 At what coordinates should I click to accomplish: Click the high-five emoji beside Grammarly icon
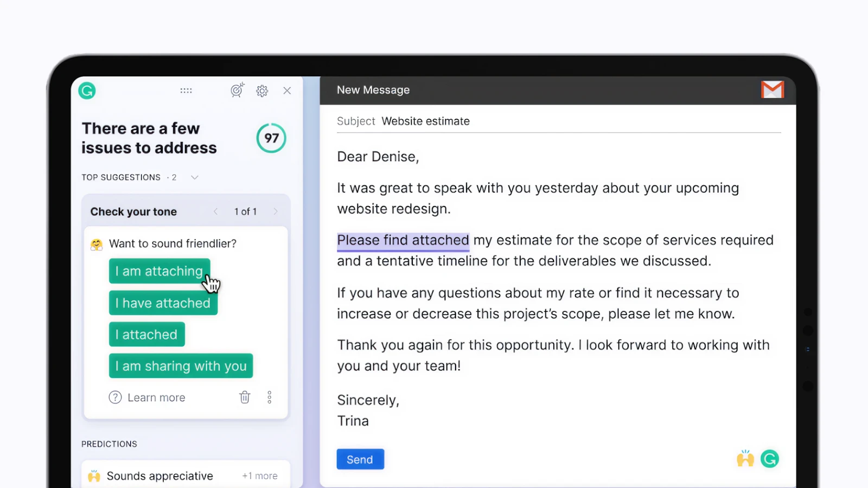click(x=745, y=458)
